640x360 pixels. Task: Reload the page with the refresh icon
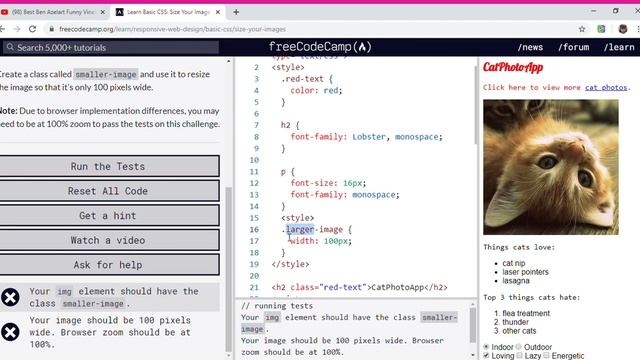[32, 29]
